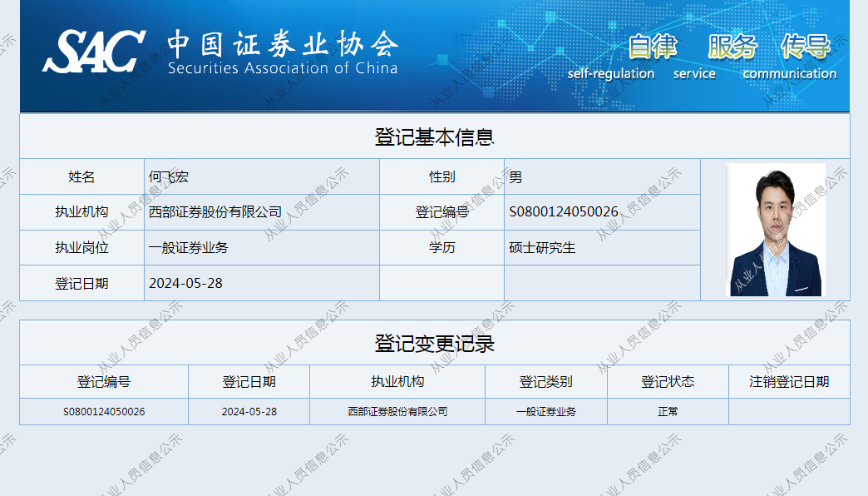This screenshot has width=868, height=496.
Task: Click the SAC logo in the banner
Action: coord(94,52)
